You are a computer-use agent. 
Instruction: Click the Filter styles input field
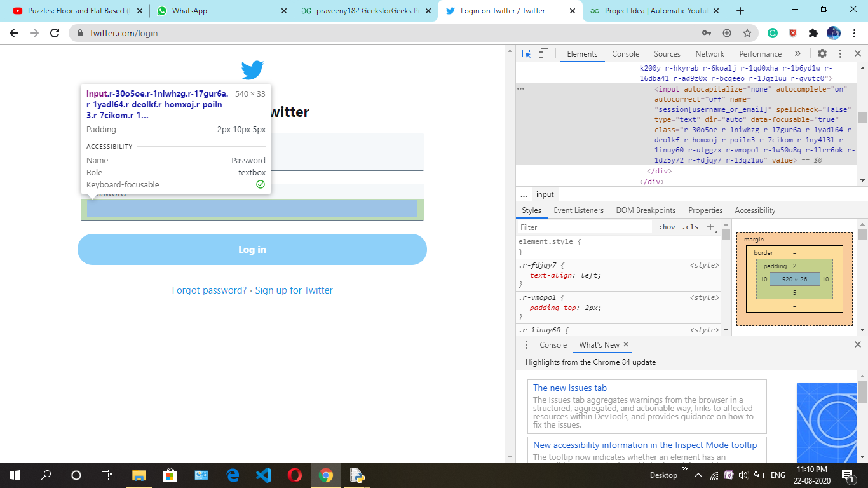(x=585, y=227)
